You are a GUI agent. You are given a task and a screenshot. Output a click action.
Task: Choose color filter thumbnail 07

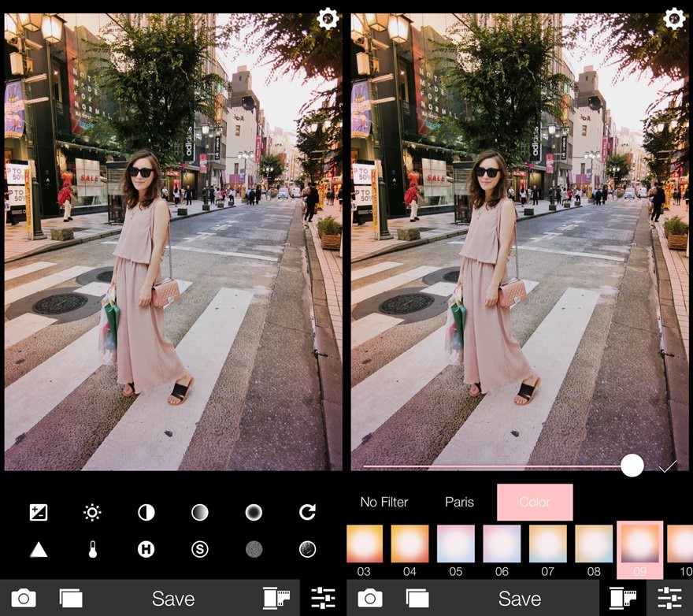pos(547,544)
